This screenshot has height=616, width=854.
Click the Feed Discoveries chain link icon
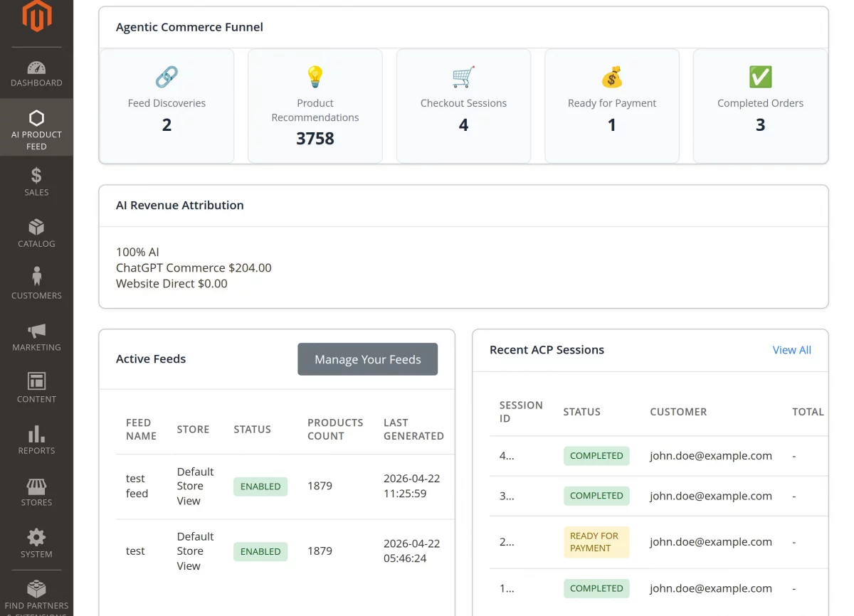coord(167,77)
